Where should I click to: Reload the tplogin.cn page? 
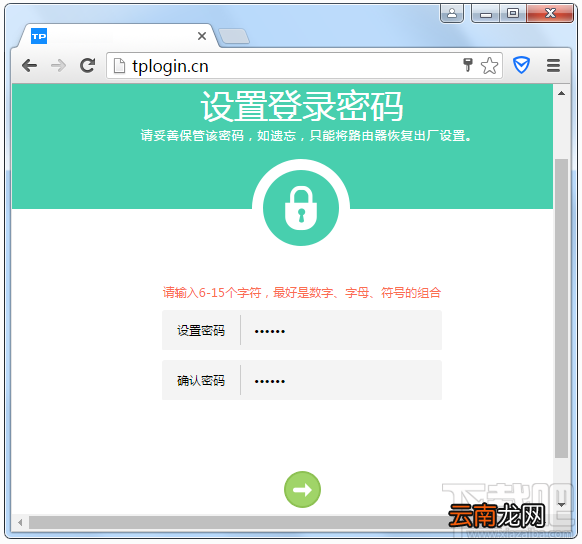coord(88,65)
